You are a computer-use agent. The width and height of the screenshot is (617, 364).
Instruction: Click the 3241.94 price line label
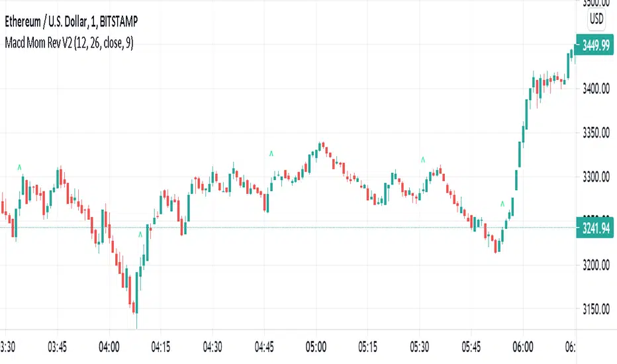coord(595,228)
